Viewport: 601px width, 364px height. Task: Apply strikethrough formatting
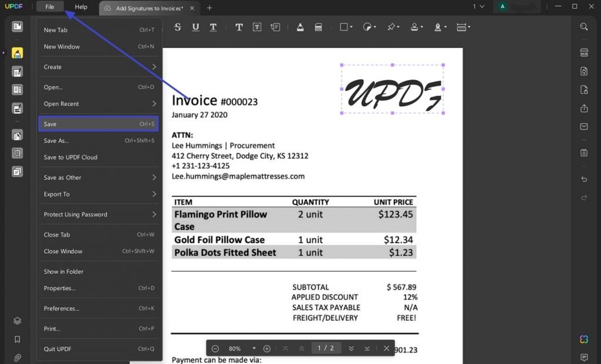pos(177,27)
